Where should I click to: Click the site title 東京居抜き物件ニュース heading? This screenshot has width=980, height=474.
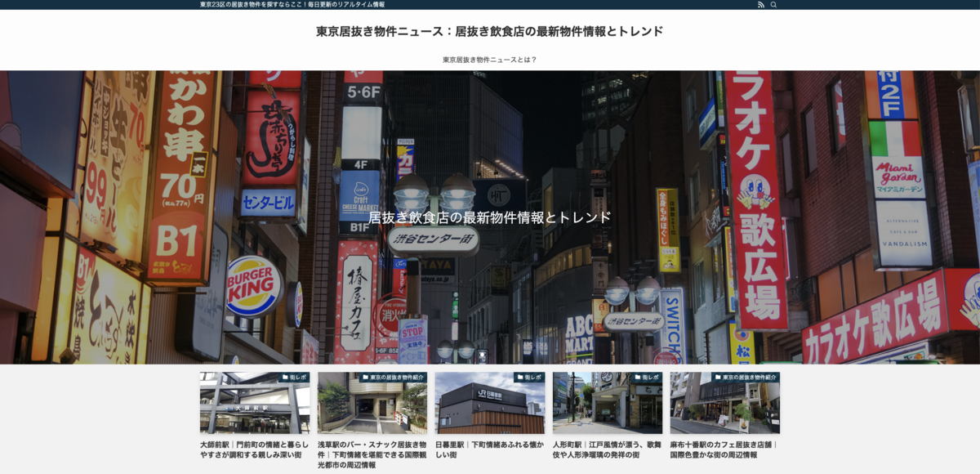click(x=489, y=31)
